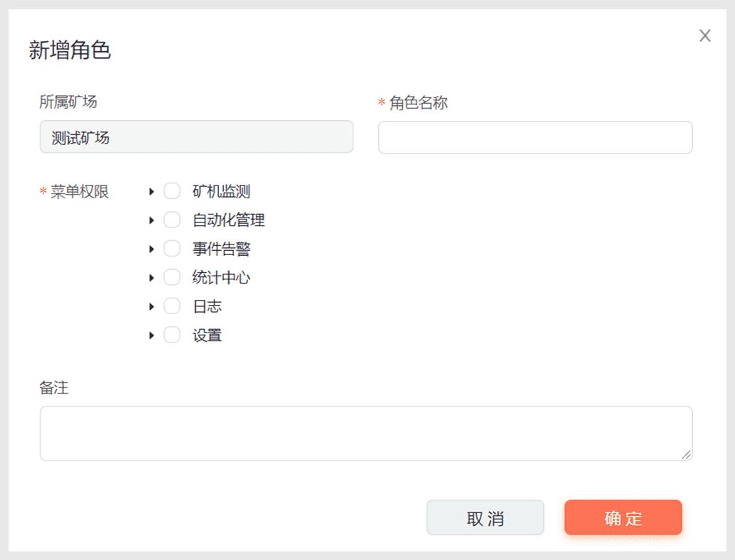The image size is (735, 560).
Task: Click the 角色名称 input field
Action: click(535, 137)
